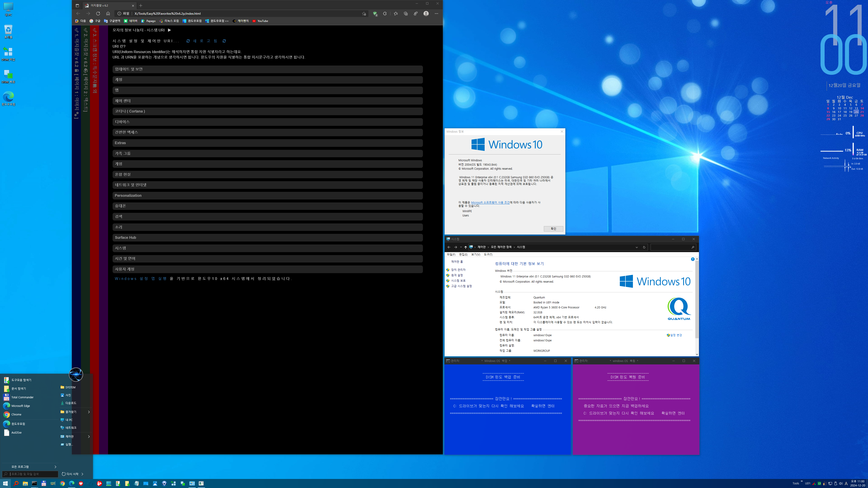
Task: Open the browser Home page button
Action: (108, 14)
